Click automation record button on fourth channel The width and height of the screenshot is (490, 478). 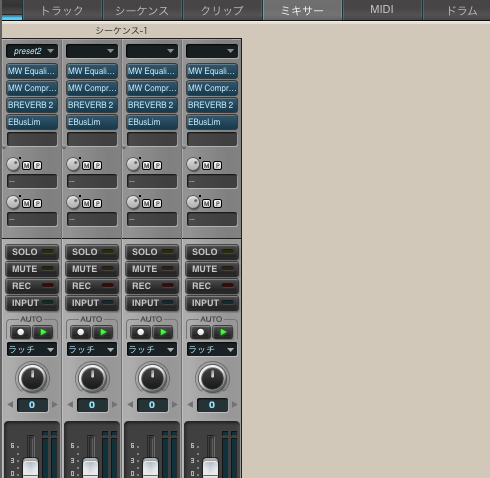coord(201,332)
